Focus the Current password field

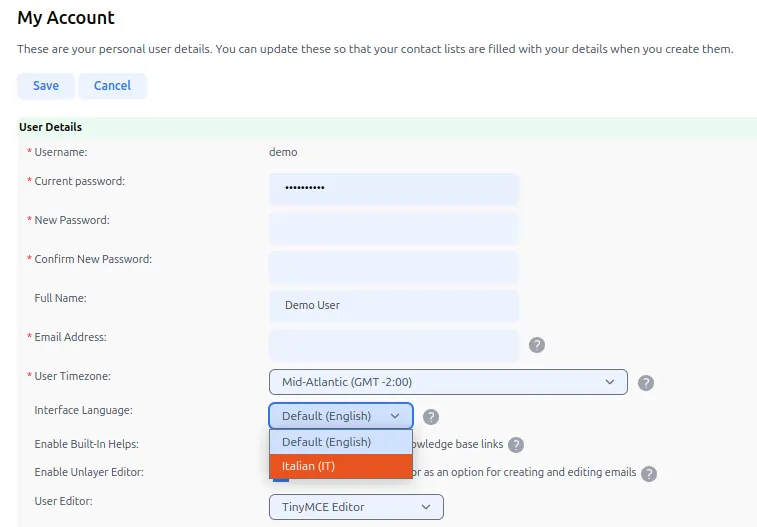(393, 189)
